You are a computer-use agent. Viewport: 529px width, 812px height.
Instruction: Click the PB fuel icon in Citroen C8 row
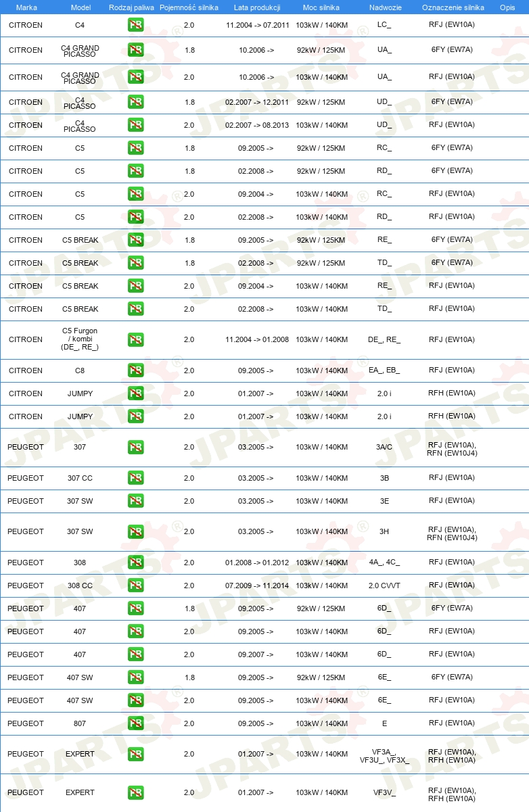click(136, 371)
